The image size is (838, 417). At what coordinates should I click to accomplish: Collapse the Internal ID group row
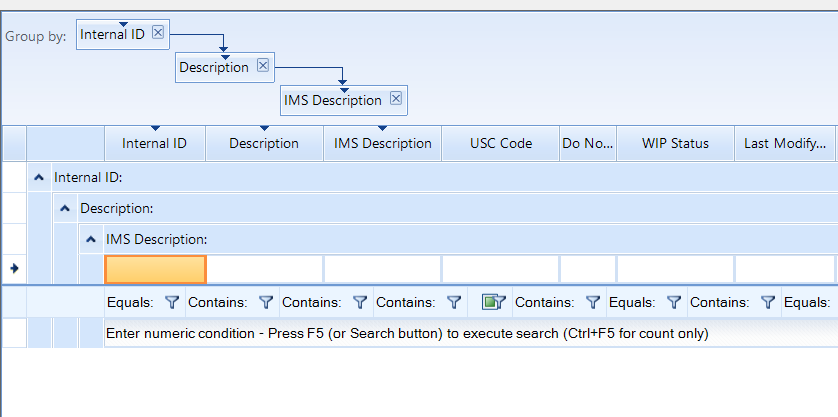pyautogui.click(x=39, y=177)
